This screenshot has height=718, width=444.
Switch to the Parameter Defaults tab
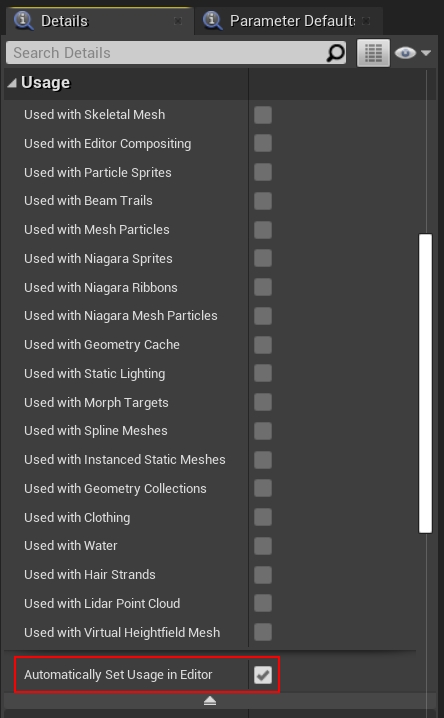[x=288, y=21]
